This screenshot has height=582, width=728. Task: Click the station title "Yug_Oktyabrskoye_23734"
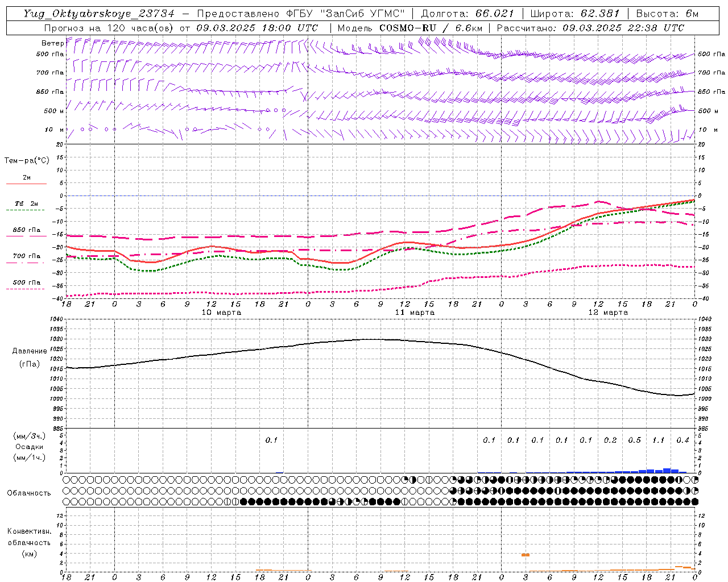tap(99, 14)
